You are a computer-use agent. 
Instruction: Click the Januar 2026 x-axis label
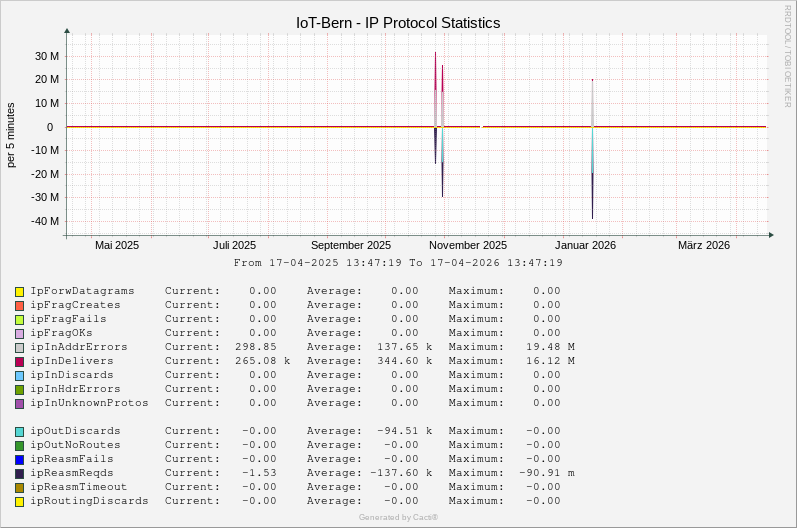click(586, 245)
